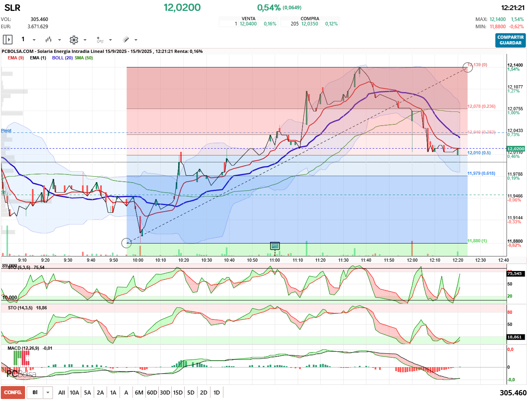Click the add-indicator line icon
Image resolution: width=532 pixels, height=401 pixels.
pyautogui.click(x=100, y=40)
